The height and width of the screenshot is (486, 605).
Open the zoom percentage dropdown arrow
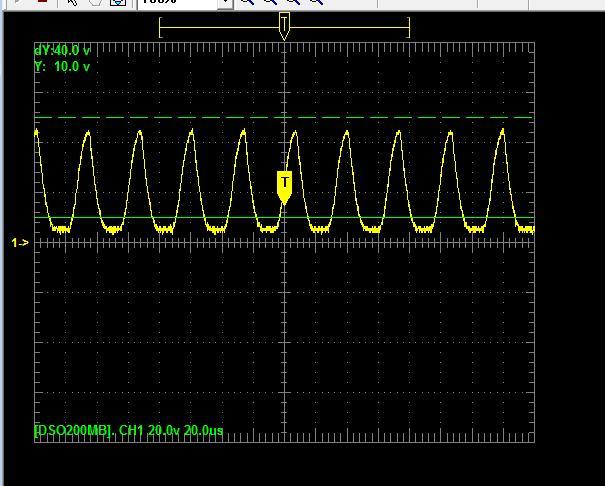[225, 3]
